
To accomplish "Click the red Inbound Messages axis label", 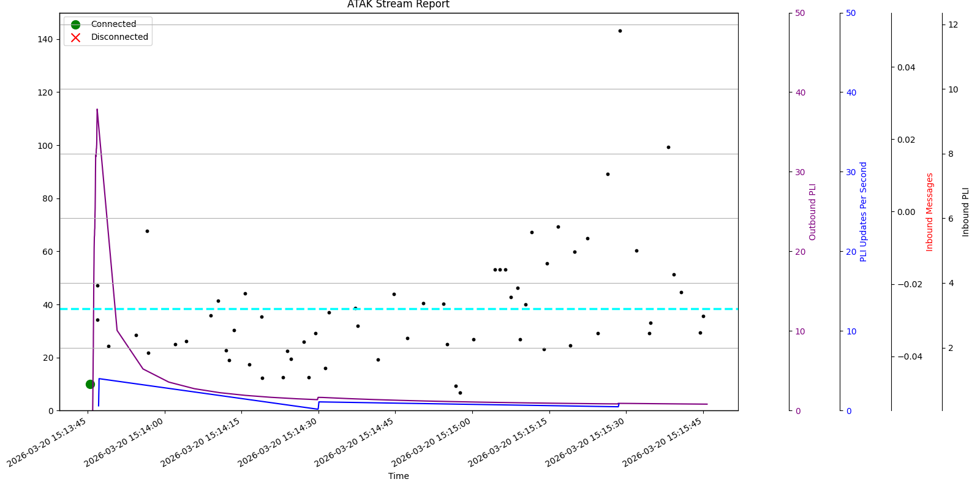I will (x=930, y=211).
